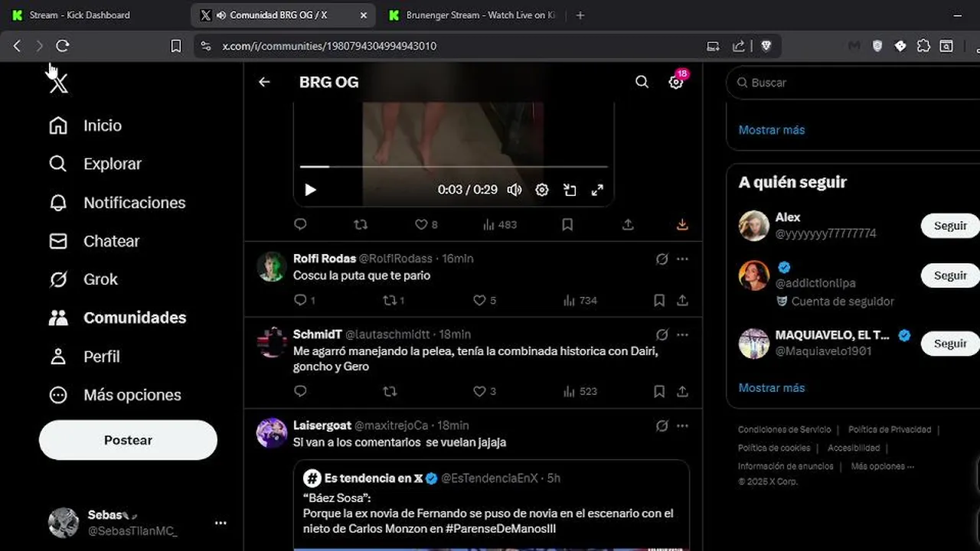Reply to the video post
This screenshot has width=980, height=551.
(x=300, y=224)
